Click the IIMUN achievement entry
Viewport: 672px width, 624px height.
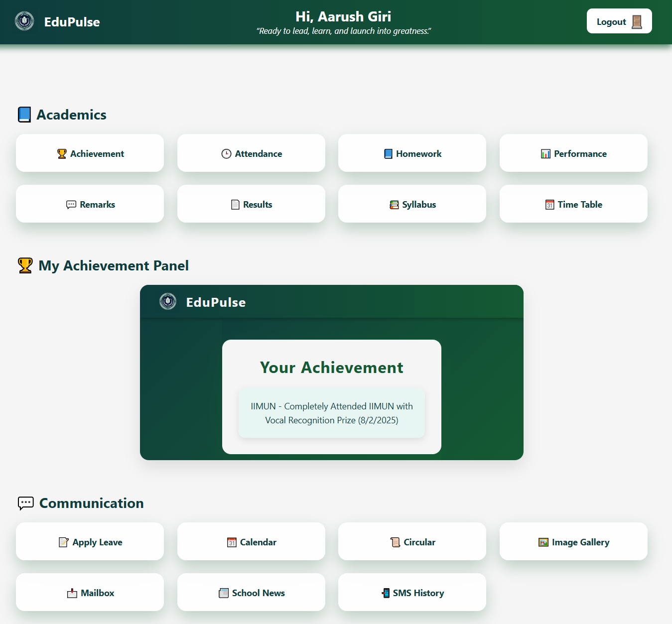point(331,413)
